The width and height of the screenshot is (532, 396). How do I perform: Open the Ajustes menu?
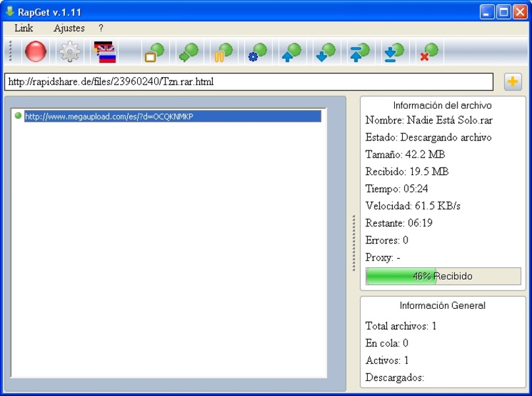pyautogui.click(x=69, y=28)
